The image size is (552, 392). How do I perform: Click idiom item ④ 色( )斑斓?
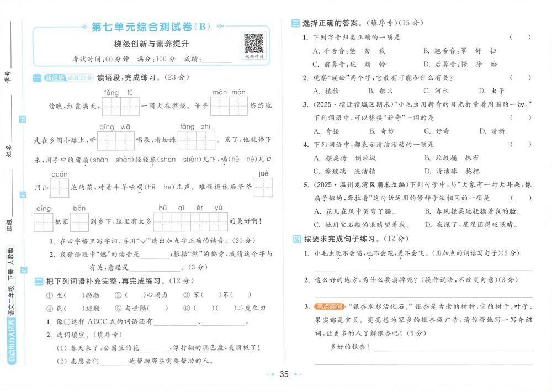(73, 309)
